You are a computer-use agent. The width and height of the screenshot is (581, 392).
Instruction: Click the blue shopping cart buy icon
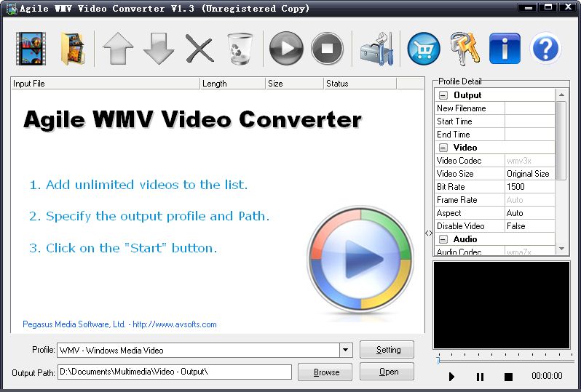[x=424, y=49]
